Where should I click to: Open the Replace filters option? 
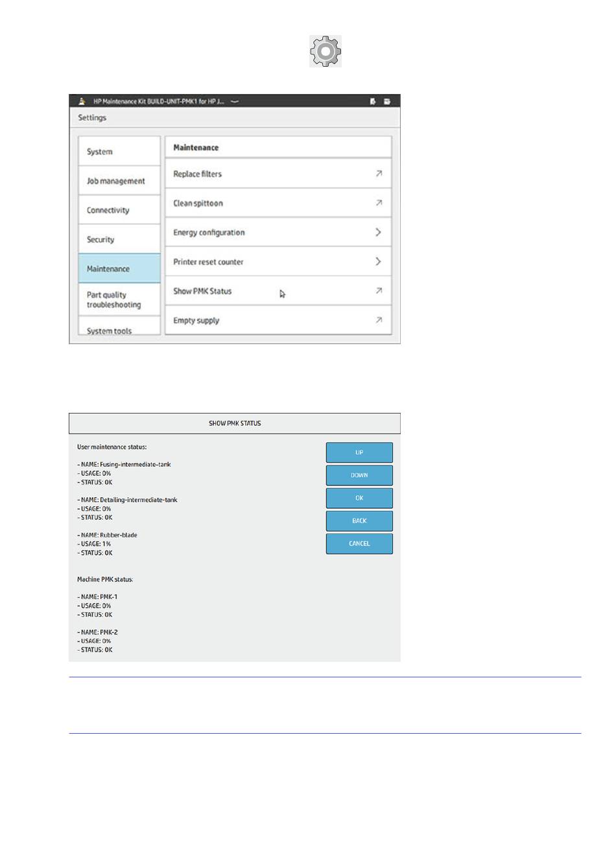(x=278, y=174)
